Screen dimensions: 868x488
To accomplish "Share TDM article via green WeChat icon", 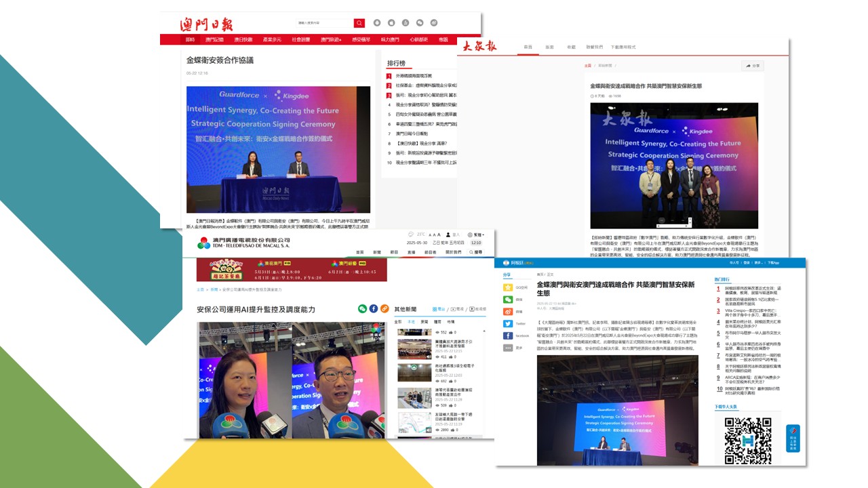I will coord(363,308).
